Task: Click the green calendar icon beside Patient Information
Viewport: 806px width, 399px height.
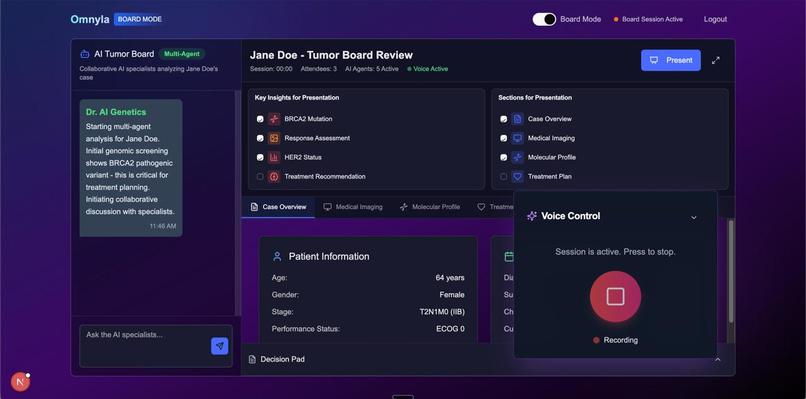Action: pos(508,256)
